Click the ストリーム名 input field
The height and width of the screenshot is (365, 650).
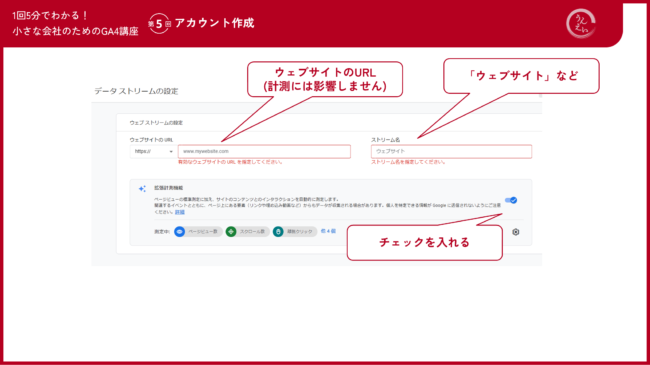coord(451,151)
